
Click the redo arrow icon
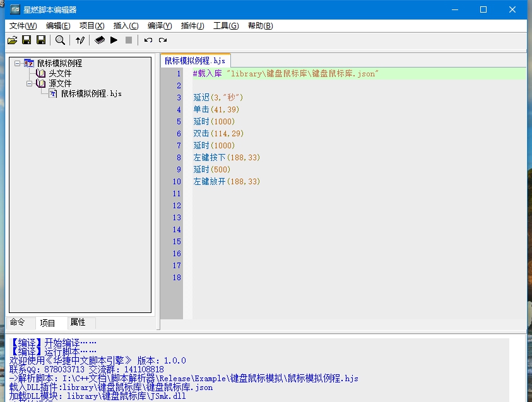[x=163, y=40]
